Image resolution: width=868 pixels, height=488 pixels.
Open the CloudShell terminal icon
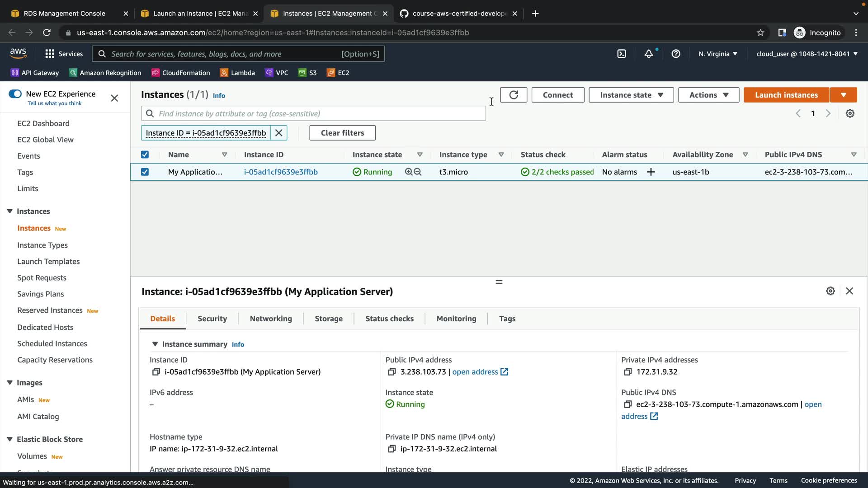click(x=622, y=54)
